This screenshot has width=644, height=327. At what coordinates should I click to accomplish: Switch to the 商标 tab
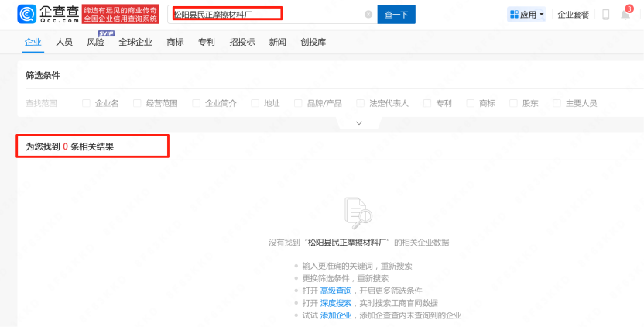click(x=175, y=42)
